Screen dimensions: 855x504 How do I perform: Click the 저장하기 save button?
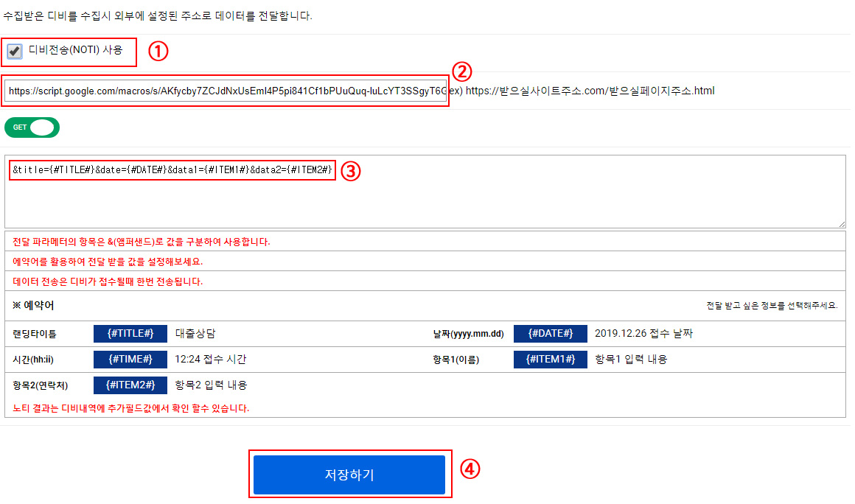349,475
